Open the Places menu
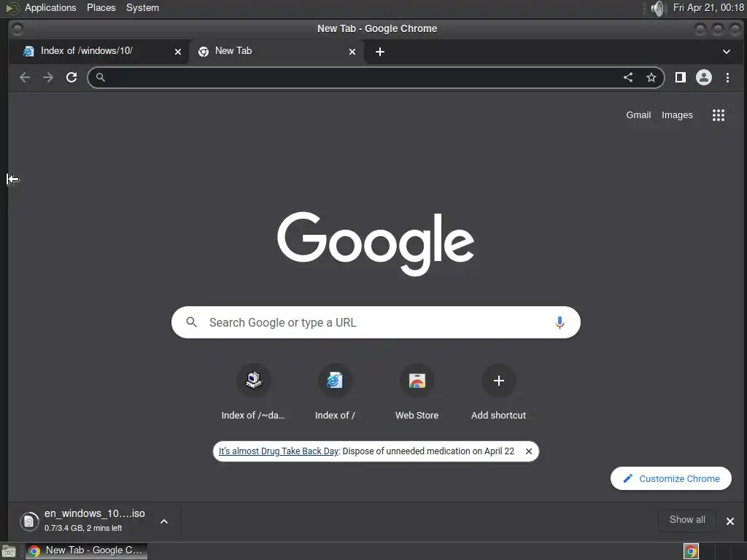Screen dimensions: 747x560 [101, 8]
